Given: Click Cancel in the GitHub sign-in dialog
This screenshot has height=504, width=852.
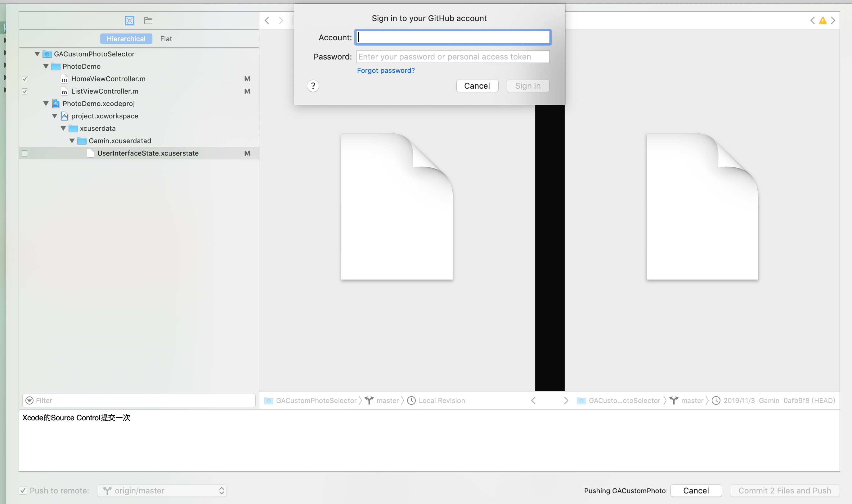Looking at the screenshot, I should click(477, 86).
